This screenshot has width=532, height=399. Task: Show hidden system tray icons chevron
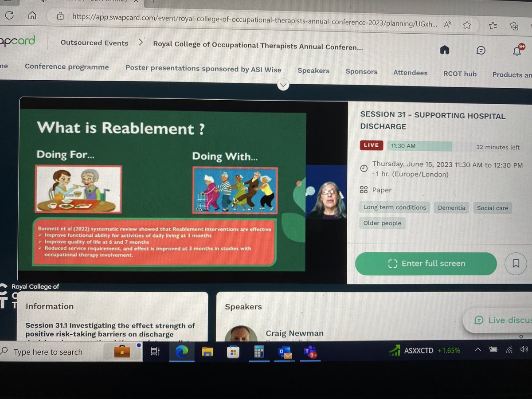pos(478,350)
